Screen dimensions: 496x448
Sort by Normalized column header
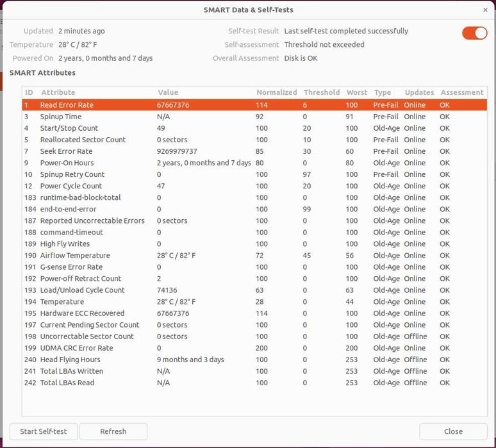[277, 92]
